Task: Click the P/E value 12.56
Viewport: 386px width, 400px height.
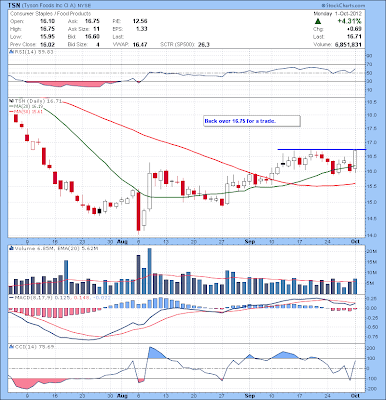Action: (140, 21)
